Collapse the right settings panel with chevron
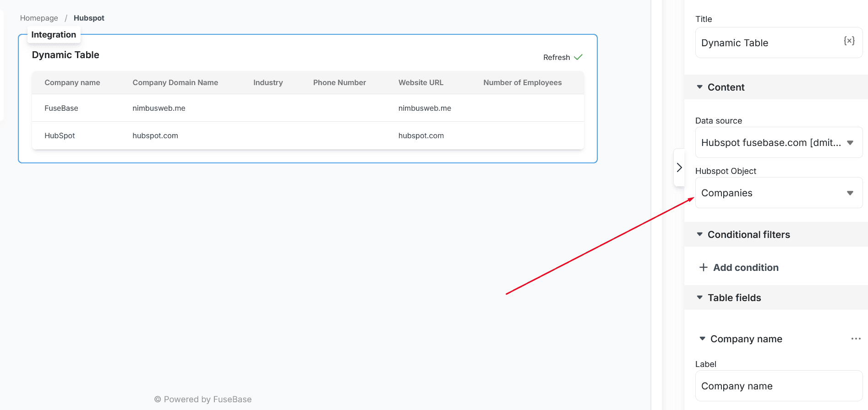 (x=679, y=167)
